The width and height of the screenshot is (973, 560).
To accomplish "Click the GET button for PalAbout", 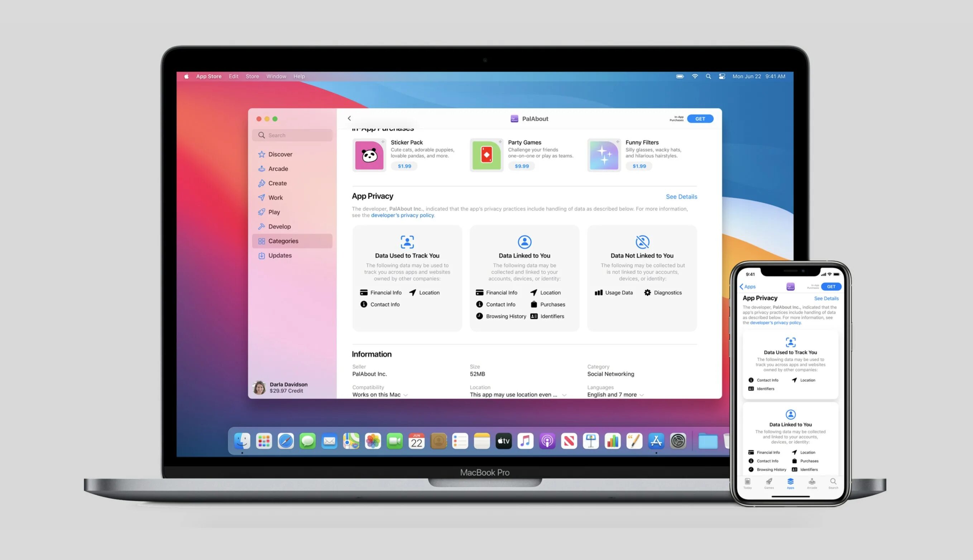I will coord(700,118).
